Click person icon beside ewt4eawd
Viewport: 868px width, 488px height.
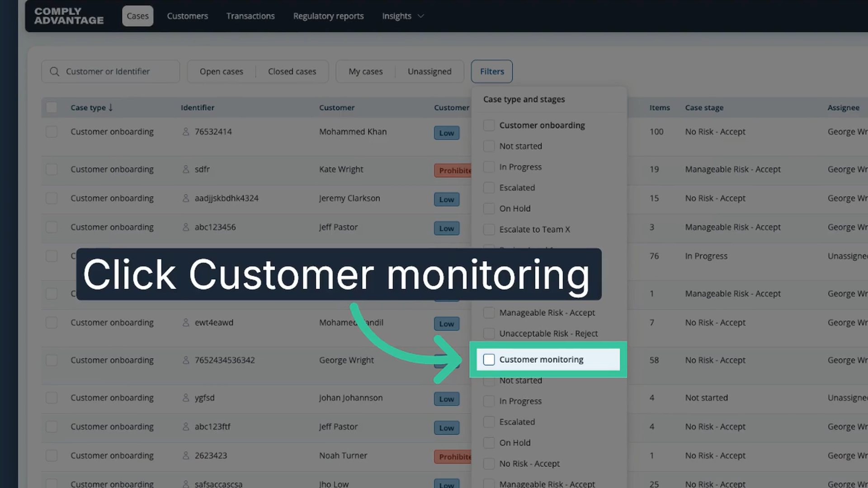click(x=185, y=322)
